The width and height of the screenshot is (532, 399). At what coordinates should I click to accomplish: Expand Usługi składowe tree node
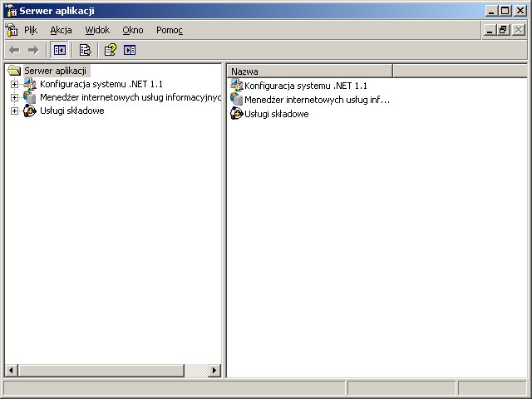[x=14, y=111]
